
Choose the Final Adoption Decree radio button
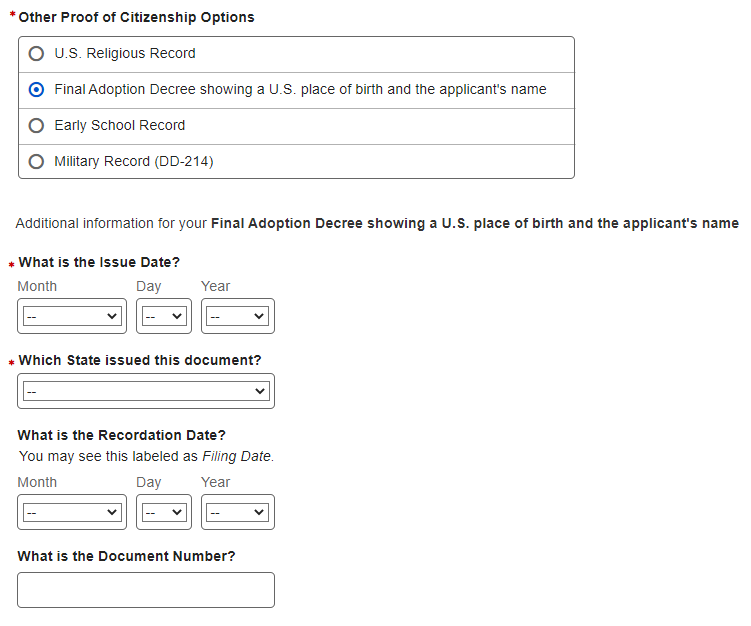click(37, 90)
